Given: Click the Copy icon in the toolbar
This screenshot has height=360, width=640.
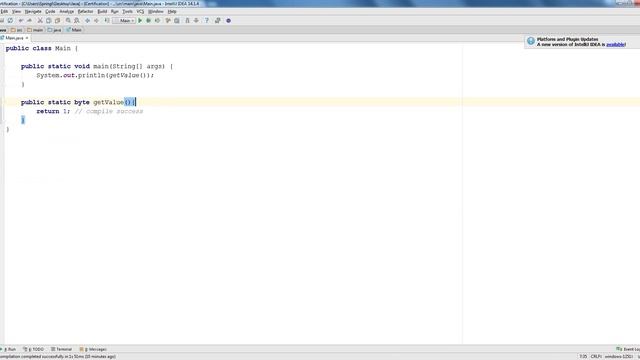Looking at the screenshot, I should [x=49, y=20].
